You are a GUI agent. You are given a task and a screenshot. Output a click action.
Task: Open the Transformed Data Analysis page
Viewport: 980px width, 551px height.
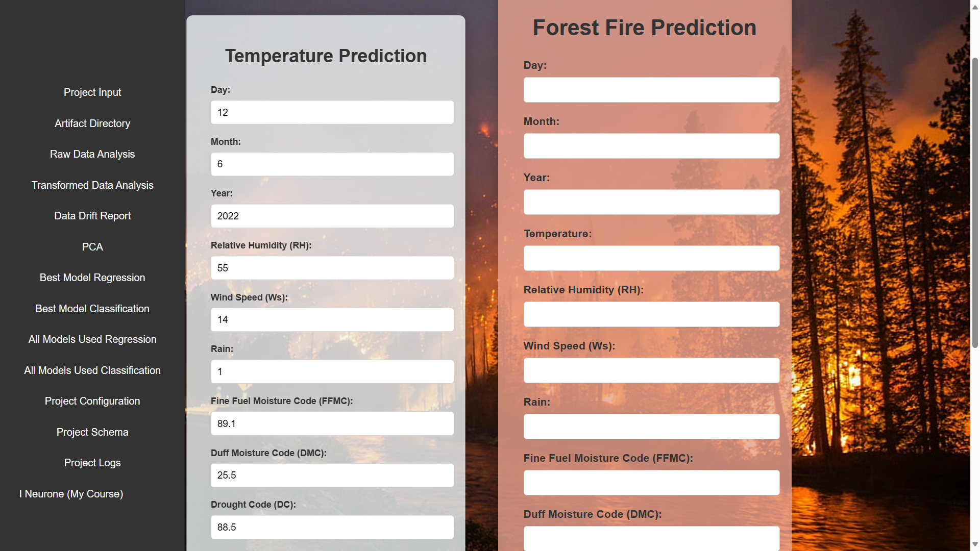tap(92, 185)
